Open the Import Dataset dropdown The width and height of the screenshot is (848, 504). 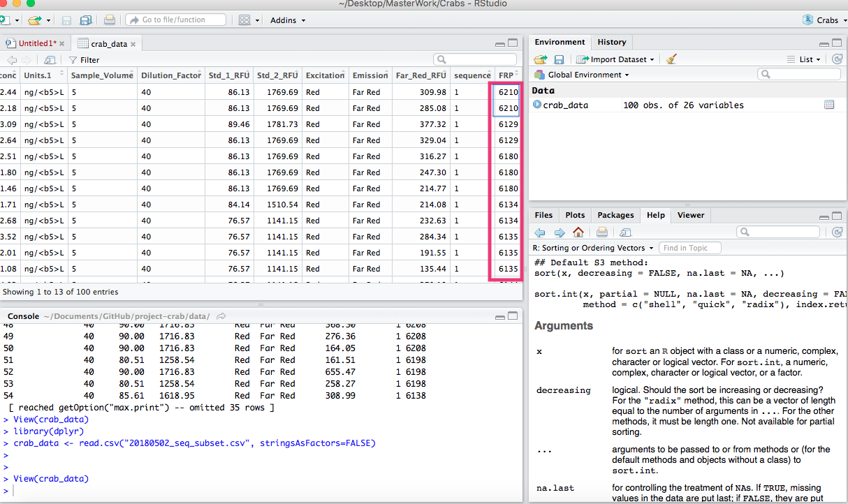[615, 59]
